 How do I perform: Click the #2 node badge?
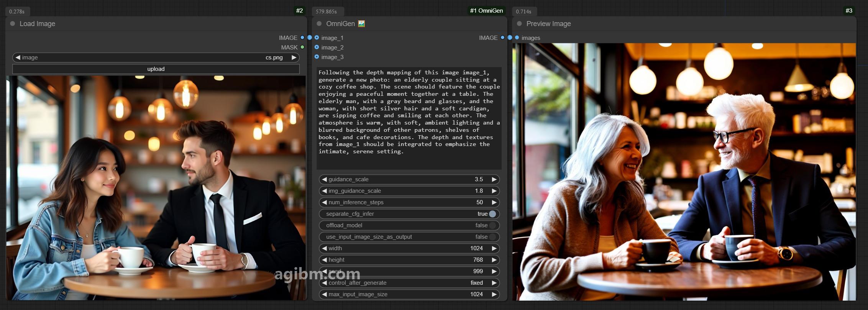(299, 11)
